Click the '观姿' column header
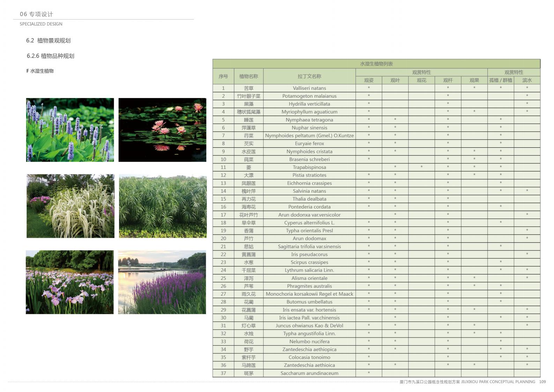This screenshot has width=554, height=392. (369, 80)
